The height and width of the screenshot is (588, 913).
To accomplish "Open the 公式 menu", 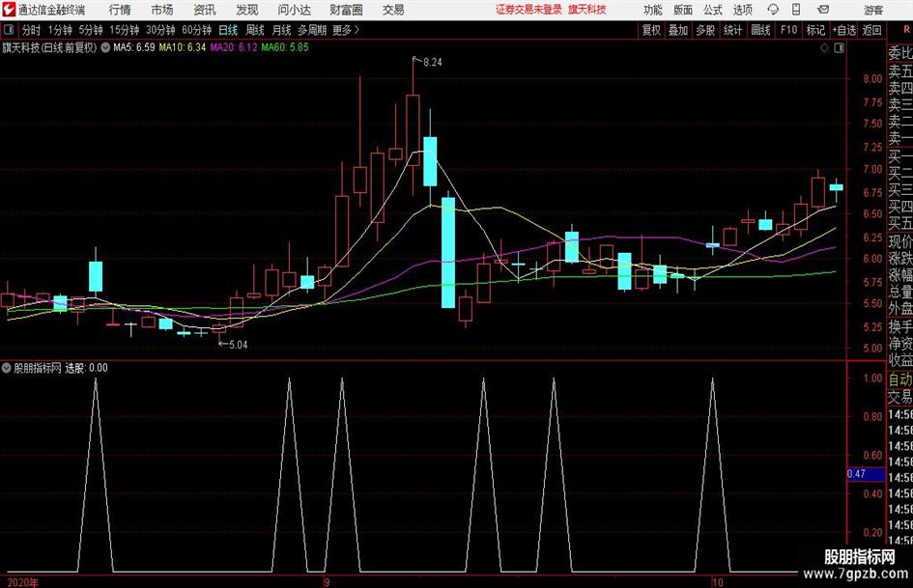I will (x=713, y=10).
